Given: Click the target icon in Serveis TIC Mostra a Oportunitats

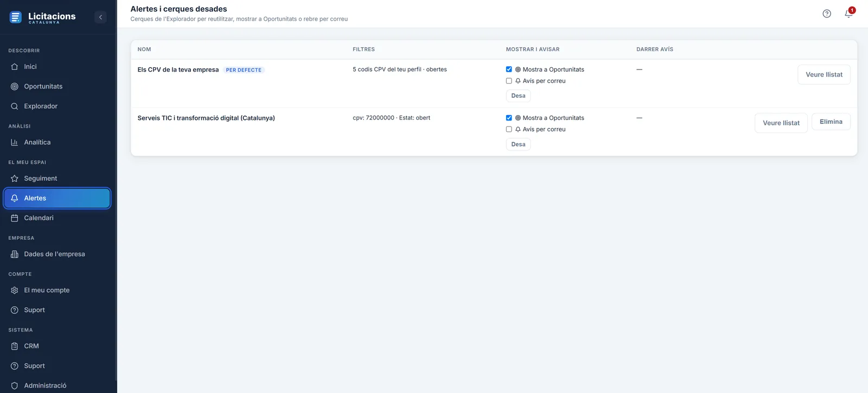Looking at the screenshot, I should point(518,118).
